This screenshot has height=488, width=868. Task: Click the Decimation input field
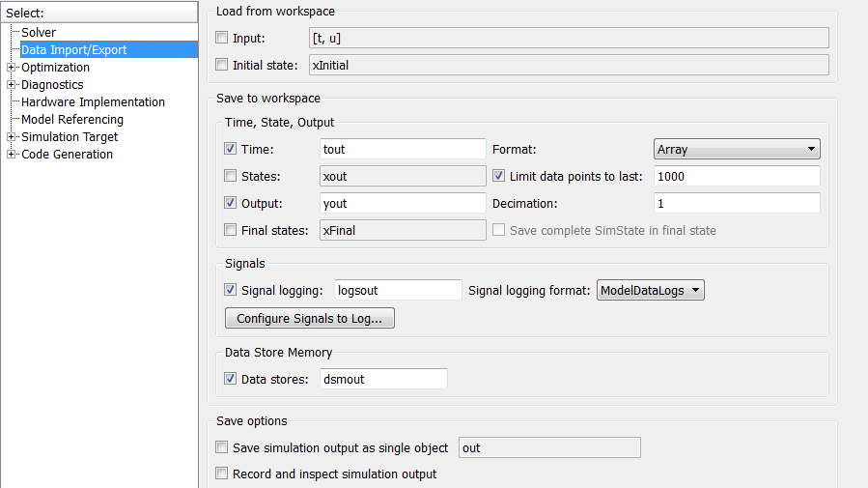[x=737, y=204]
